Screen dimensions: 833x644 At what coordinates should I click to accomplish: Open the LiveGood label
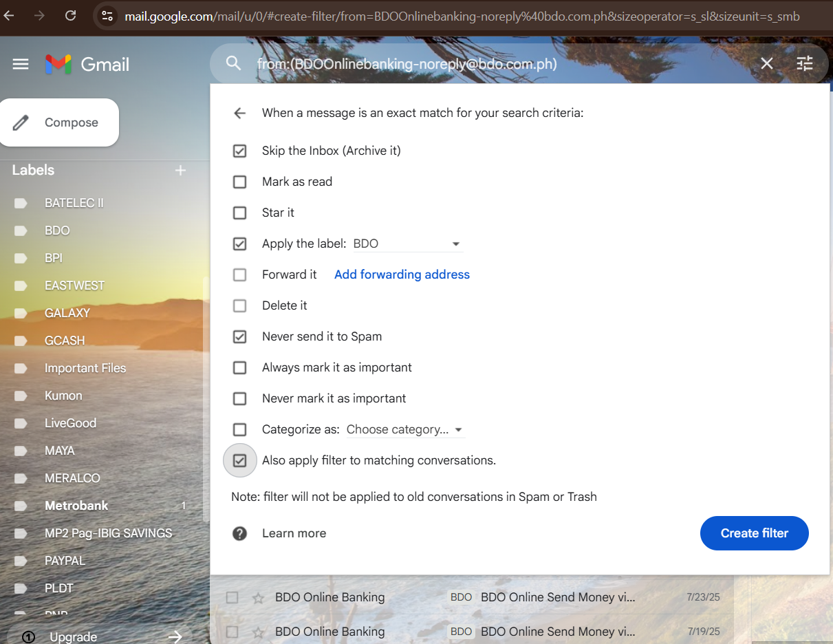[70, 423]
